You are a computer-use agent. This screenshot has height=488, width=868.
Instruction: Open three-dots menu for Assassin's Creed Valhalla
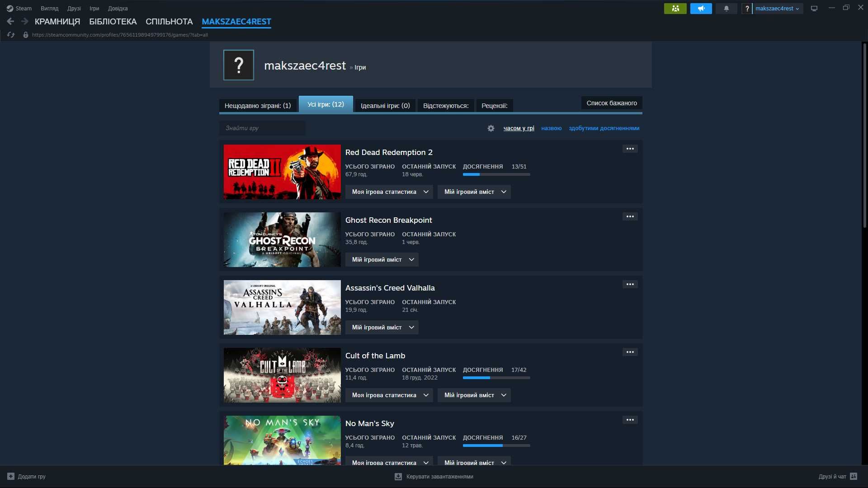click(630, 284)
